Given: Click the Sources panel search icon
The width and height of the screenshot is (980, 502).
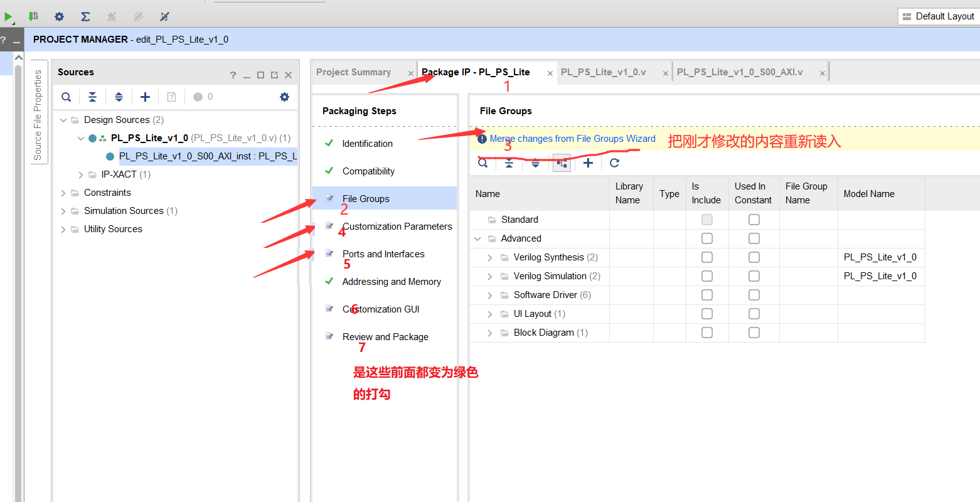Looking at the screenshot, I should click(66, 97).
